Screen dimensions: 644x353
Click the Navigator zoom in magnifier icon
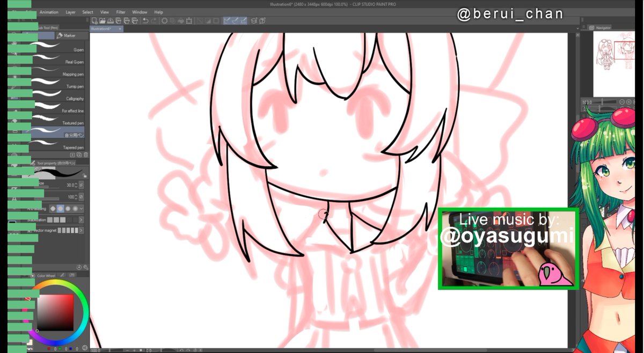[628, 102]
